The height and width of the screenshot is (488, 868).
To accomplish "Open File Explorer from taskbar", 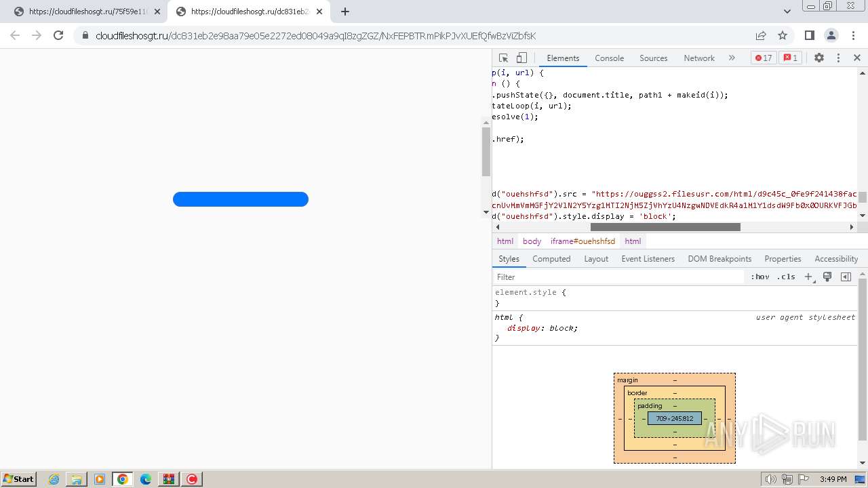I will [77, 479].
